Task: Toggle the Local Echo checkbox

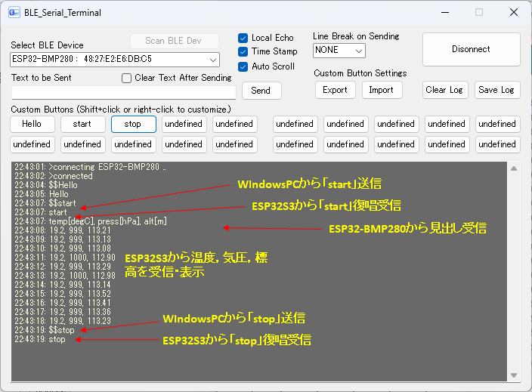Action: [243, 38]
